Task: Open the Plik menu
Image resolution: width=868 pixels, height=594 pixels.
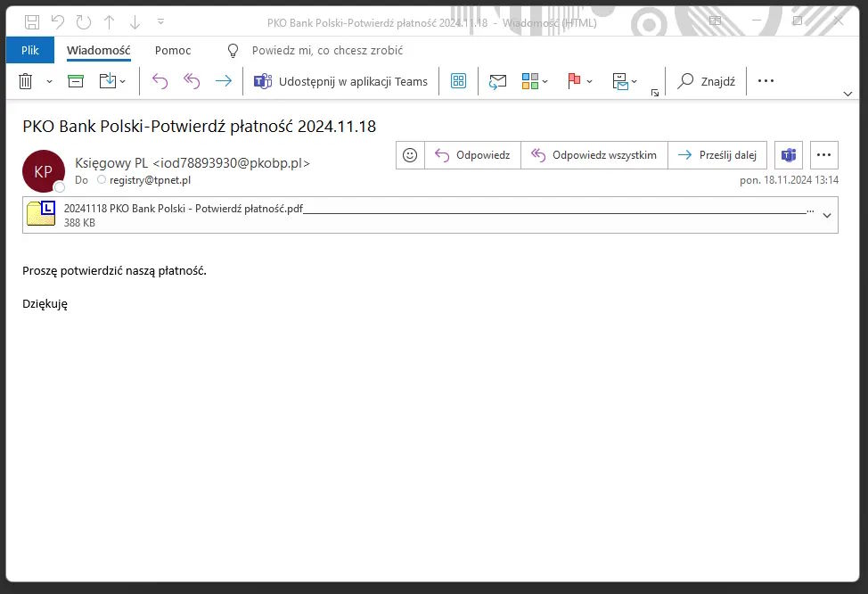Action: coord(30,51)
